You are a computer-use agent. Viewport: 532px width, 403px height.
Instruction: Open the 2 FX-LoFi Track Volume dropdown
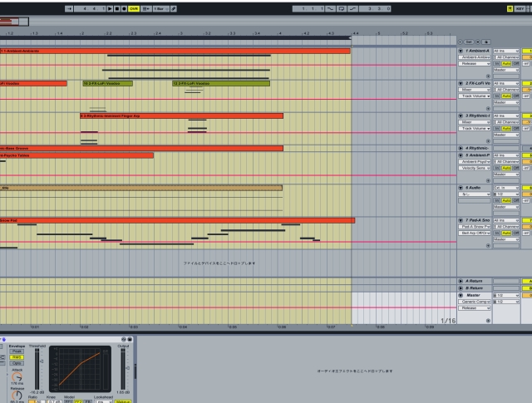(x=475, y=96)
